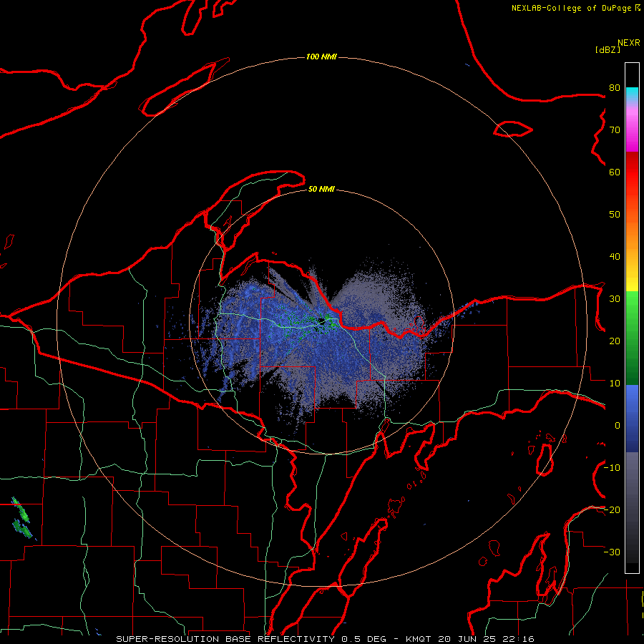Screen dimensions: 644x644
Task: Pick the blue band of the color scale
Action: [x=632, y=418]
